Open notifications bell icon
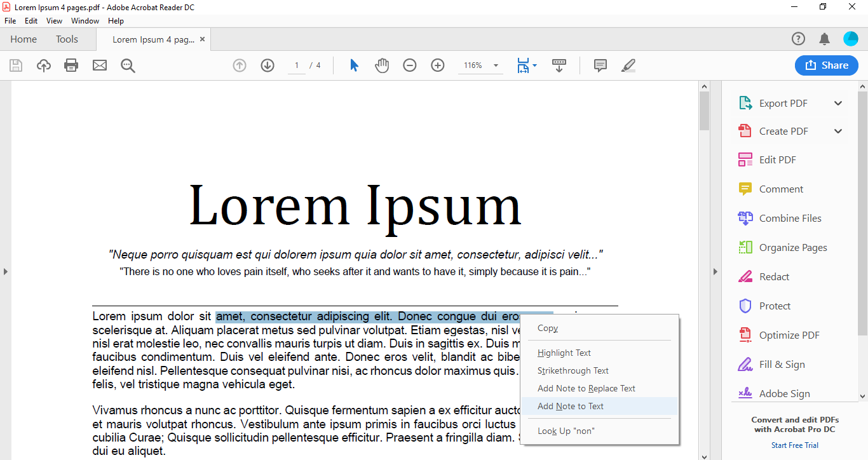 825,39
